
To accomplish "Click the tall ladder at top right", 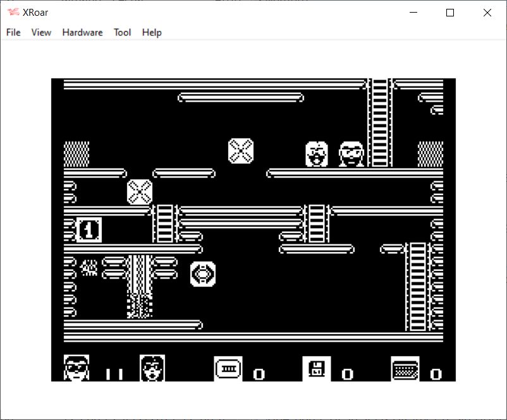I will [x=380, y=123].
